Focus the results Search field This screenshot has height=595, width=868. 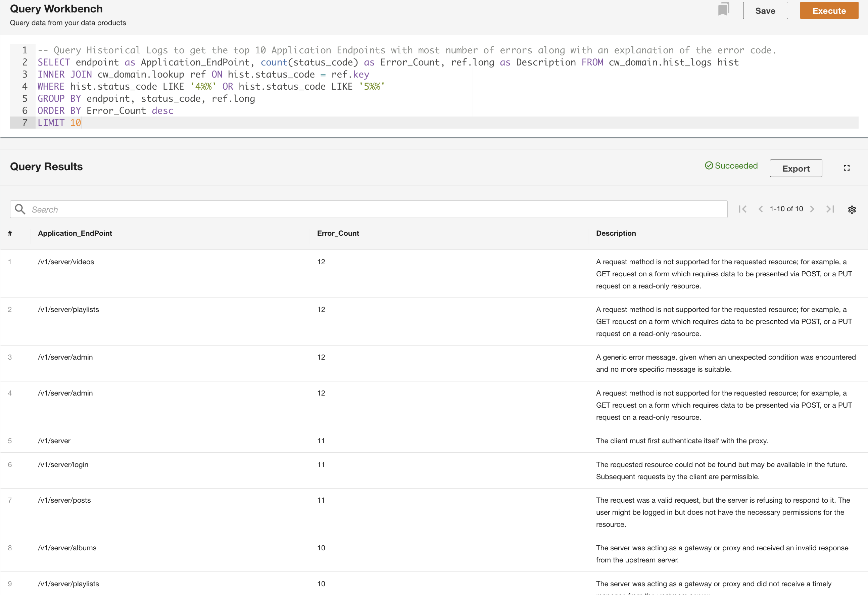[x=374, y=210]
